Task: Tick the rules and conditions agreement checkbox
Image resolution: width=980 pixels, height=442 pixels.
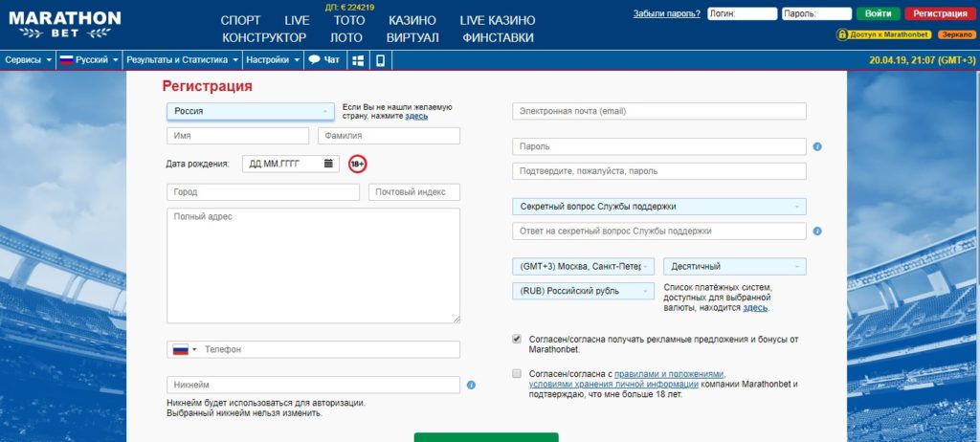Action: click(x=517, y=373)
